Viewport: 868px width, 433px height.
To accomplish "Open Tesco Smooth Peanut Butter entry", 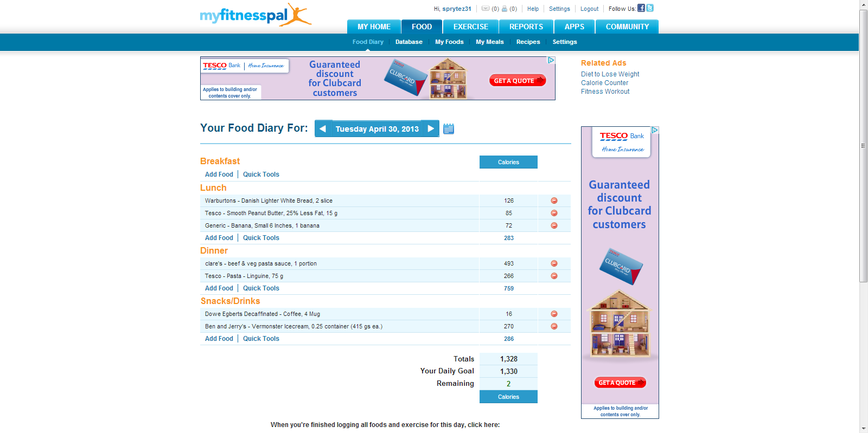I will [x=271, y=213].
